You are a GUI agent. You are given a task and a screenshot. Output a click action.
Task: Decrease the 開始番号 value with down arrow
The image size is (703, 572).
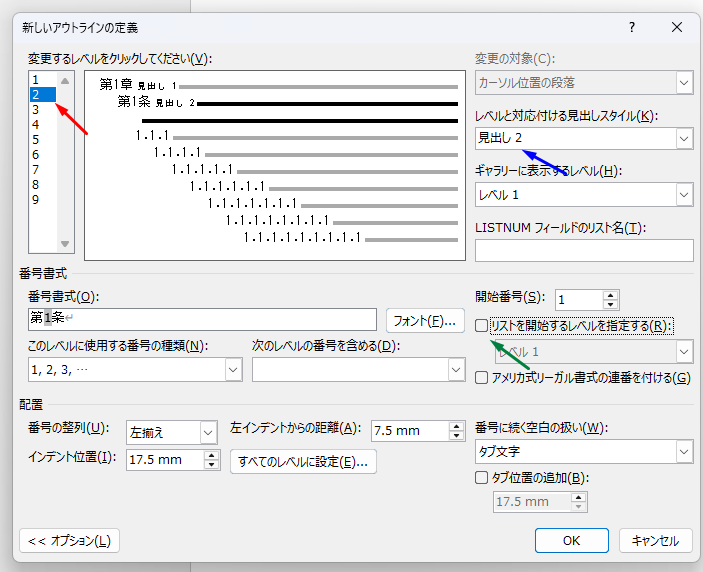610,304
